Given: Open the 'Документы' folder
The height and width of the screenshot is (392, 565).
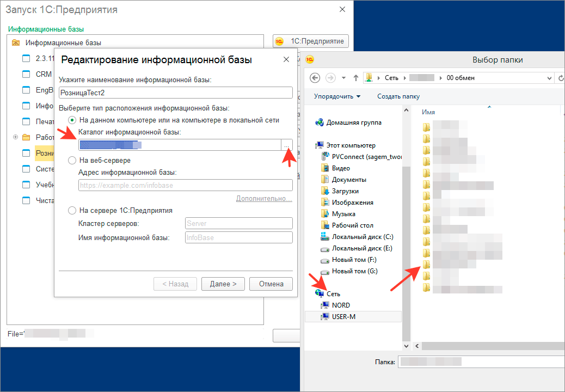Looking at the screenshot, I should 343,180.
